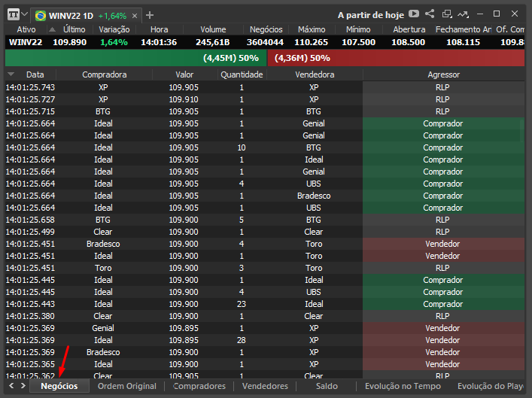Click quantity 10 in Ideal-BTG trade
The width and height of the screenshot is (532, 398).
pos(242,147)
